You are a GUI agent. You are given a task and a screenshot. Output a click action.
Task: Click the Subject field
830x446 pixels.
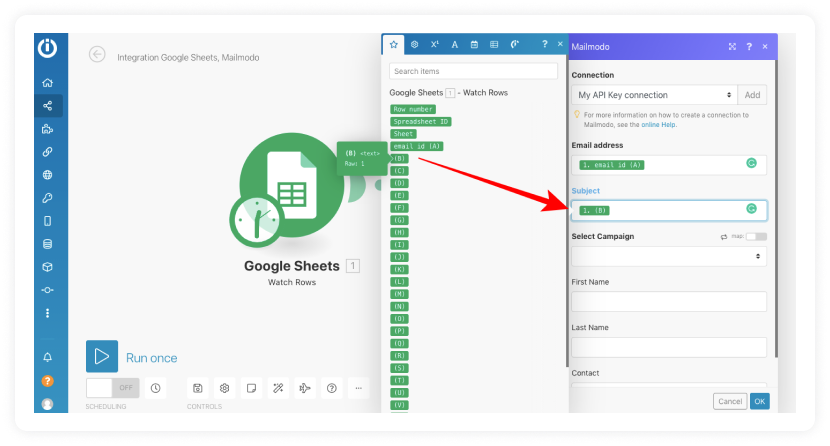coord(669,210)
